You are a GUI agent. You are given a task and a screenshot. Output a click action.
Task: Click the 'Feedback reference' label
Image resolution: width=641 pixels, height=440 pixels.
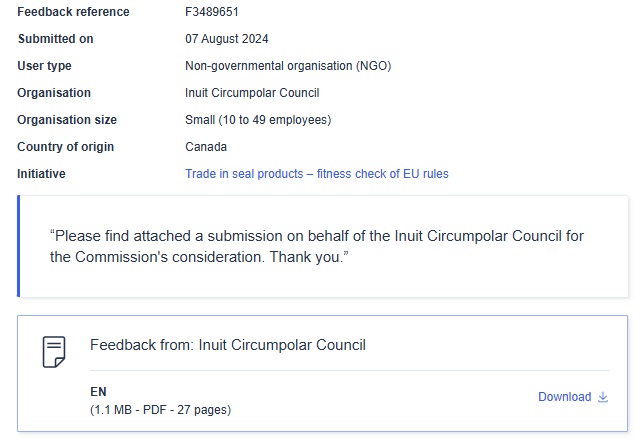(x=73, y=12)
